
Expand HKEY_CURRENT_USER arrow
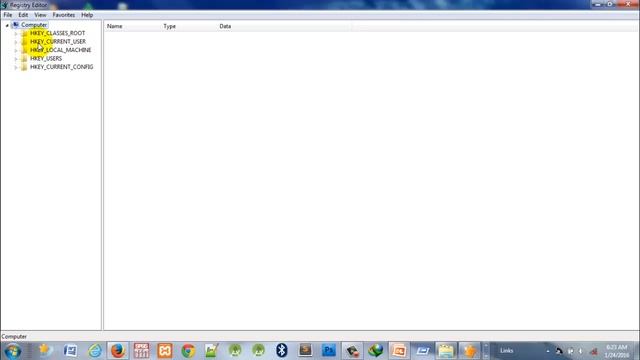(16, 42)
